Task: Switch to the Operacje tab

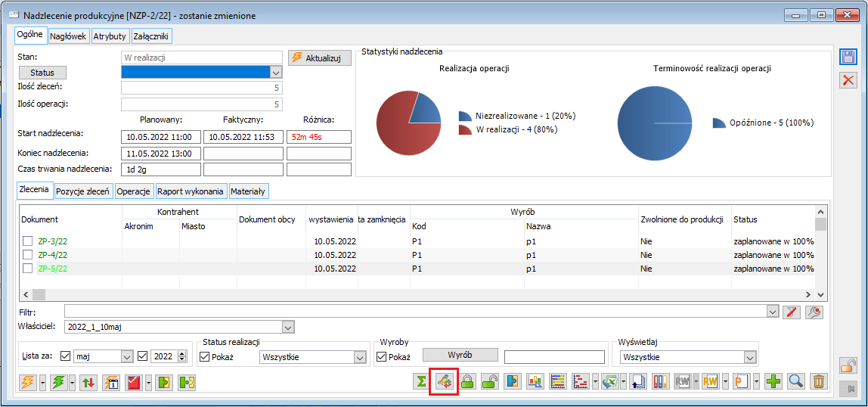Action: point(134,191)
